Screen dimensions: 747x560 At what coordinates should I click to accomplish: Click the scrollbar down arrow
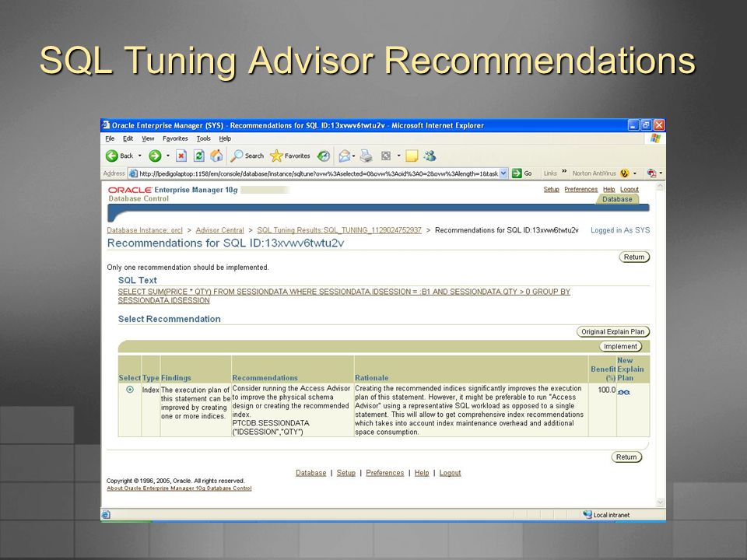(x=660, y=502)
